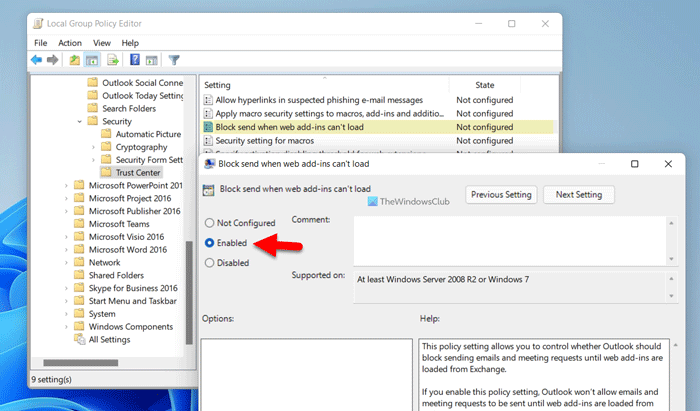Screen dimensions: 700x411
Task: Click the Supported on scroll up arrow
Action: (671, 279)
